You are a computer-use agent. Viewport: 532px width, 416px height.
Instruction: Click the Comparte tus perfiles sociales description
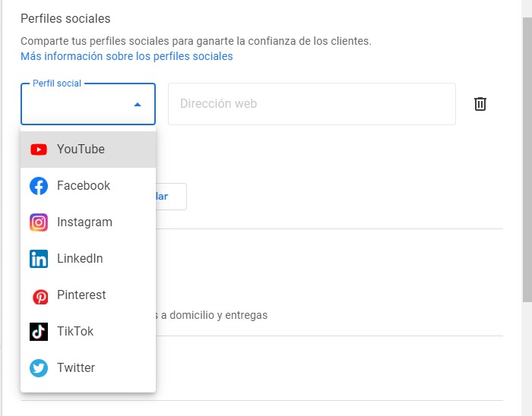point(196,41)
